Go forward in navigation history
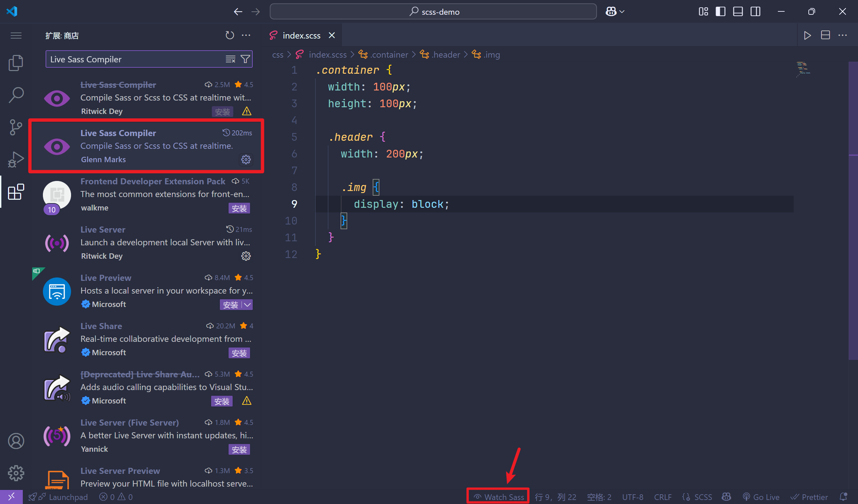Image resolution: width=858 pixels, height=504 pixels. tap(255, 12)
